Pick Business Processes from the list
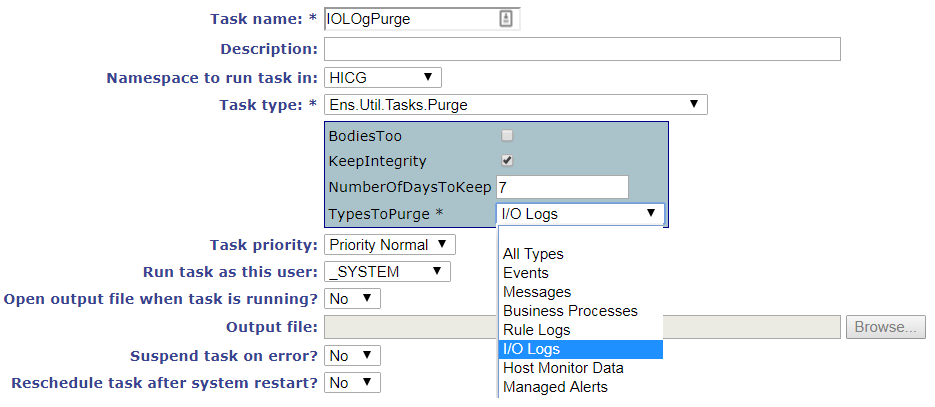Image resolution: width=935 pixels, height=407 pixels. pos(570,311)
